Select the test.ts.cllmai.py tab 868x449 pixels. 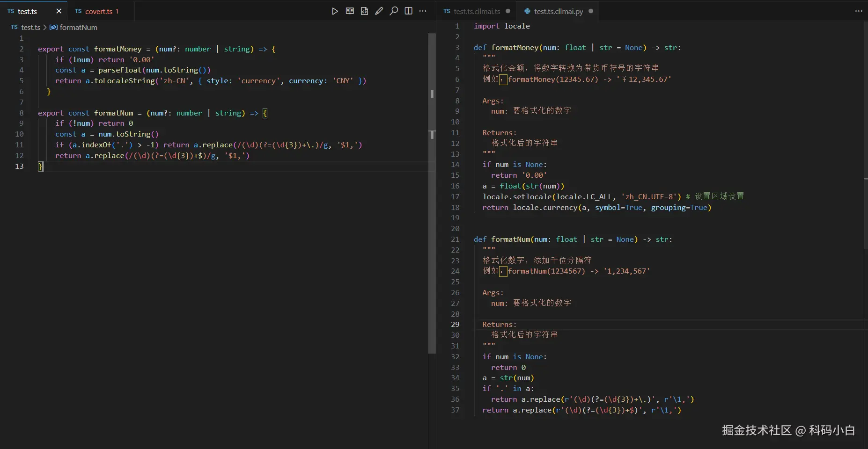559,11
